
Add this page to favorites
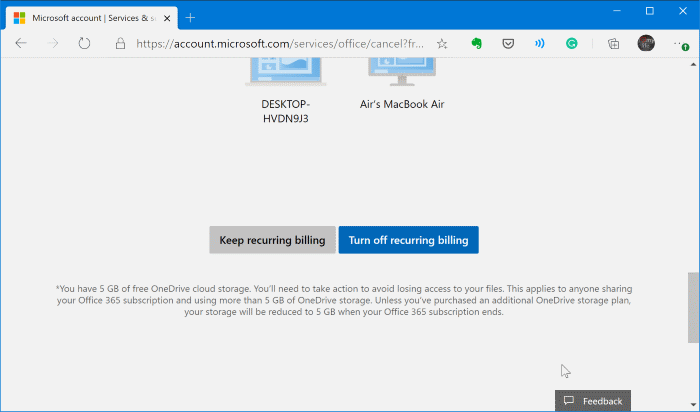[442, 44]
